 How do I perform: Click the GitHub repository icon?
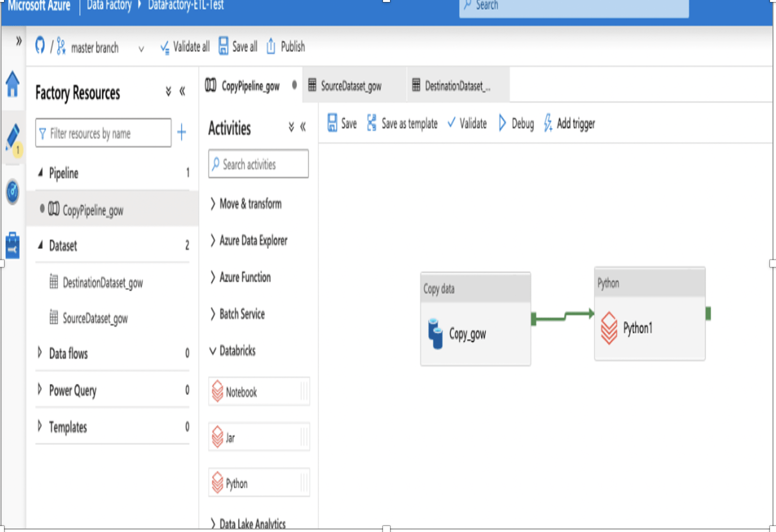[x=40, y=46]
